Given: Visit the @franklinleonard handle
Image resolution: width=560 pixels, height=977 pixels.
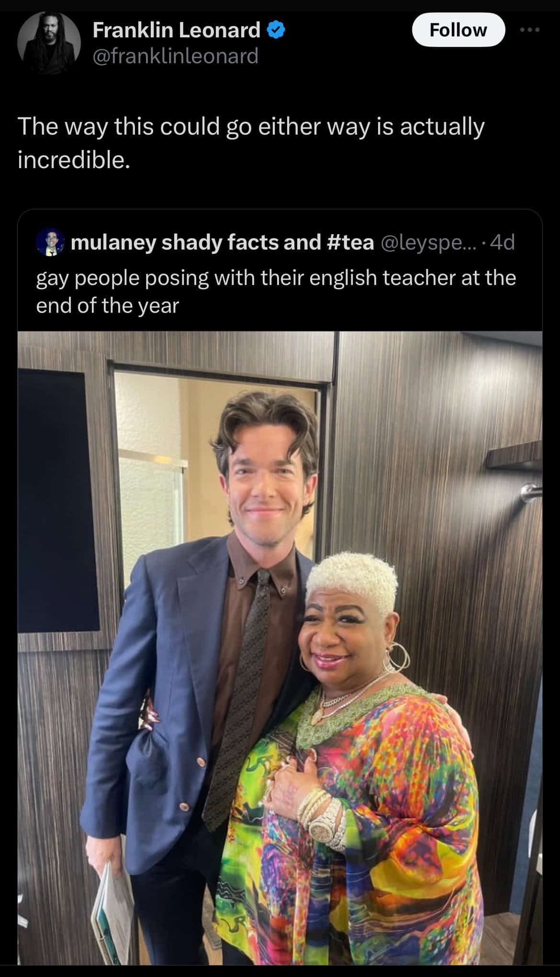Looking at the screenshot, I should pos(175,56).
